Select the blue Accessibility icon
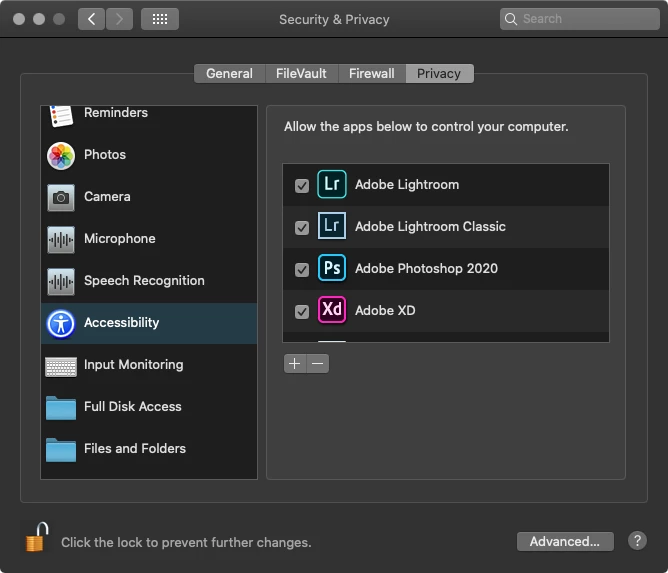 click(x=60, y=324)
